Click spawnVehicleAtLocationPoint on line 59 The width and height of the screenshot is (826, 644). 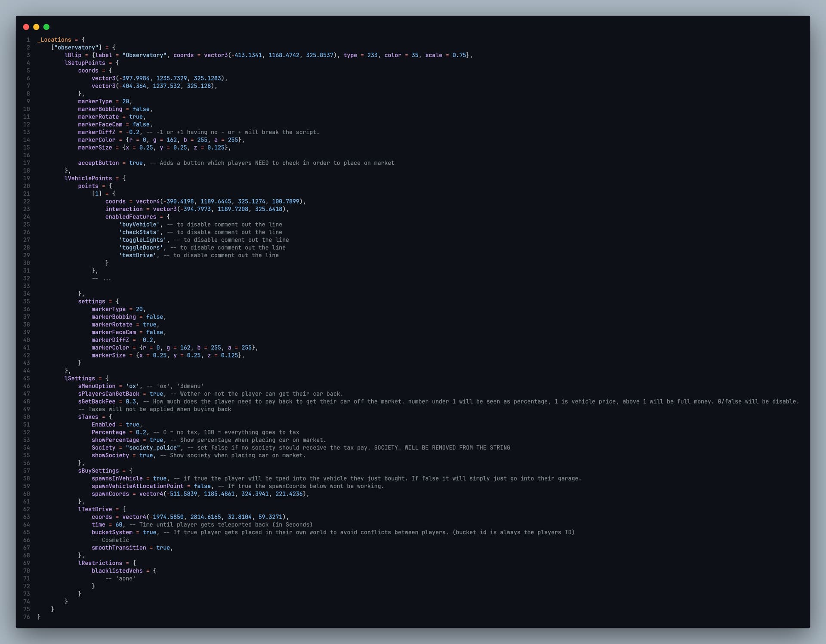coord(138,486)
